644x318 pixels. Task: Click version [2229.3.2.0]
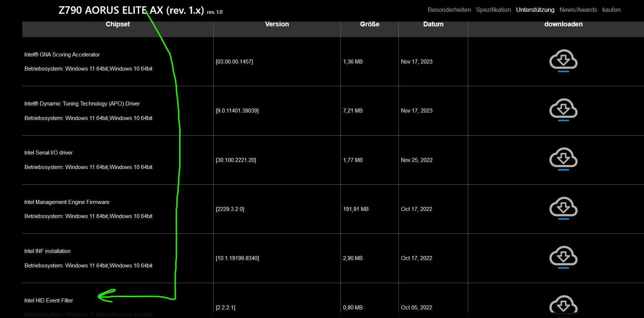point(230,209)
